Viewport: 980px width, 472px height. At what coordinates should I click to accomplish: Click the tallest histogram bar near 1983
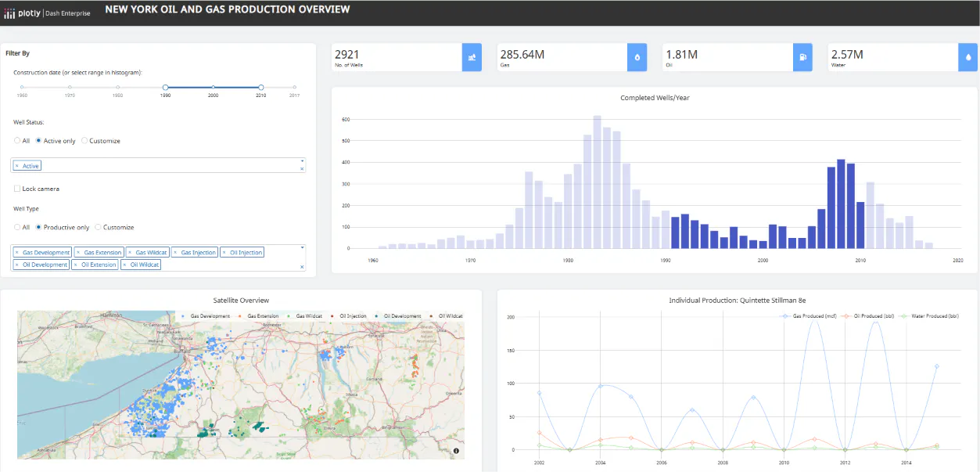pyautogui.click(x=597, y=182)
